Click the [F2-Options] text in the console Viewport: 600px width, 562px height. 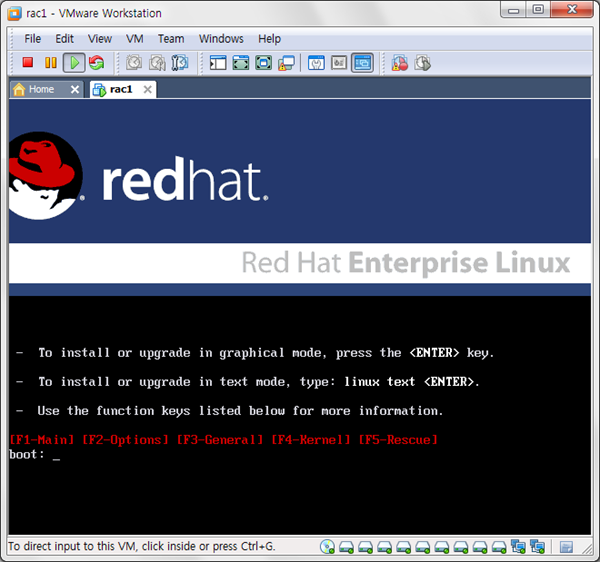(125, 440)
